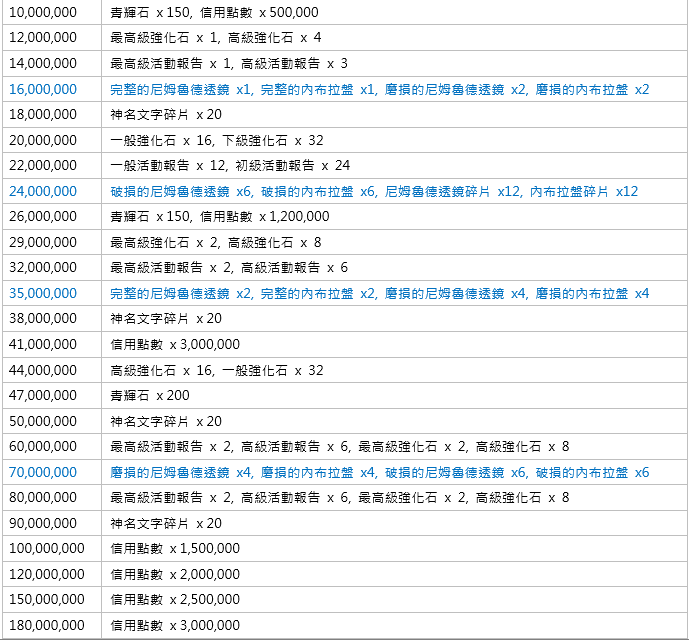The image size is (689, 640).
Task: Select the 12,000,000 score cell
Action: pyautogui.click(x=42, y=37)
